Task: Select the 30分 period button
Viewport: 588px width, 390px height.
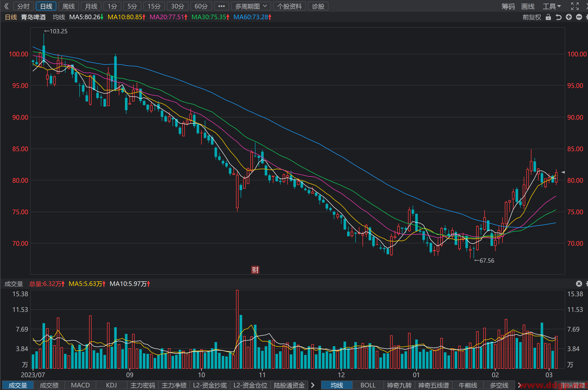Action: [178, 6]
